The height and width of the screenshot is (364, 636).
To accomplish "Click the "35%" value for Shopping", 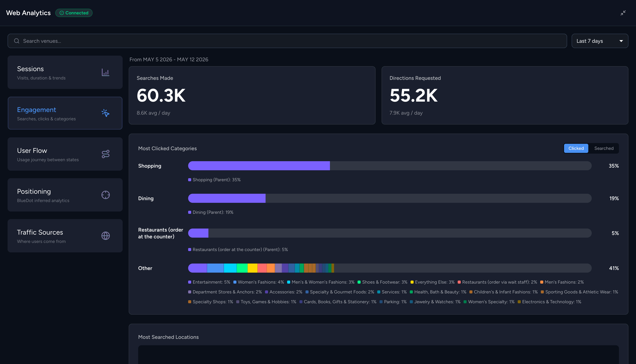I will pos(613,166).
